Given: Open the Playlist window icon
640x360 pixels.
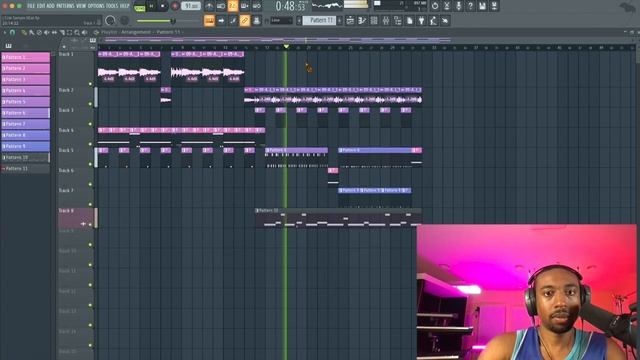Looking at the screenshot, I should tap(350, 20).
